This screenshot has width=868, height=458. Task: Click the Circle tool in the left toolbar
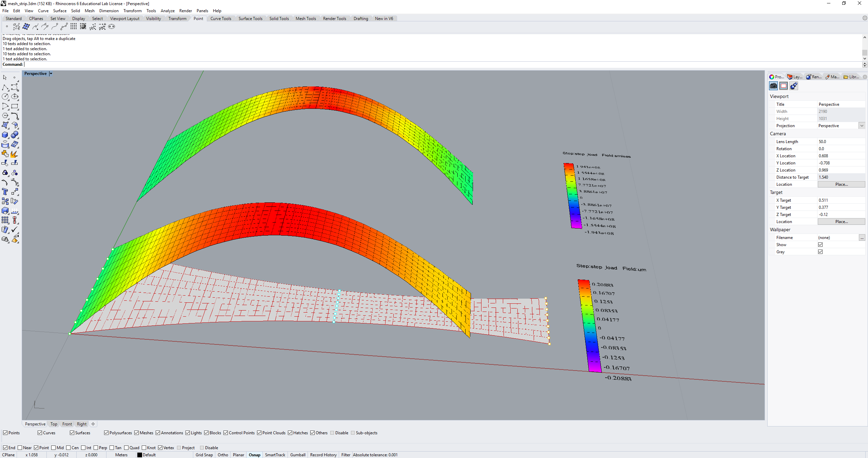pos(5,96)
